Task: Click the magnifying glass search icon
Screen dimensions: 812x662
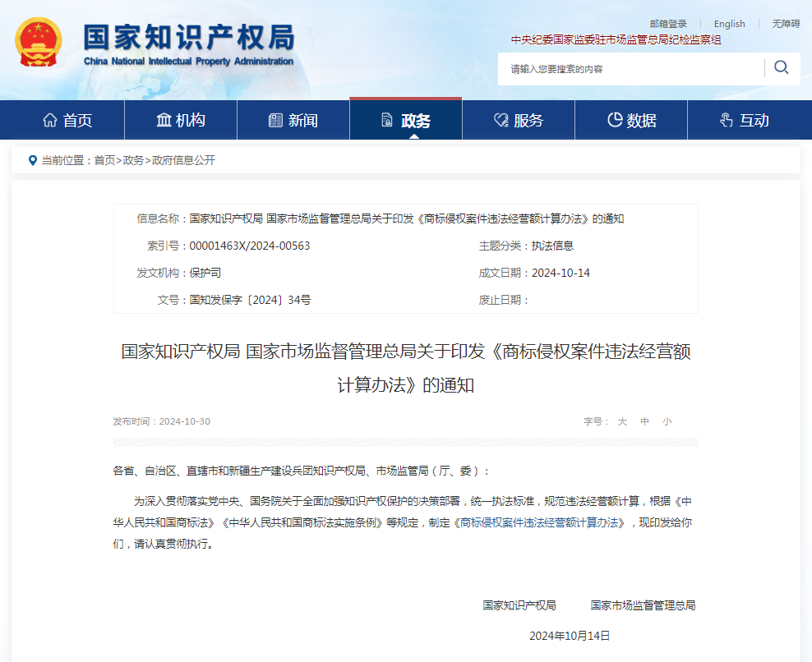Action: [782, 68]
